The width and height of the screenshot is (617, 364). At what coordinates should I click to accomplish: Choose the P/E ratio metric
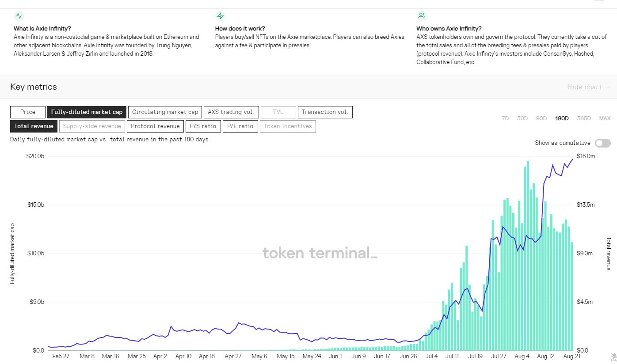240,126
